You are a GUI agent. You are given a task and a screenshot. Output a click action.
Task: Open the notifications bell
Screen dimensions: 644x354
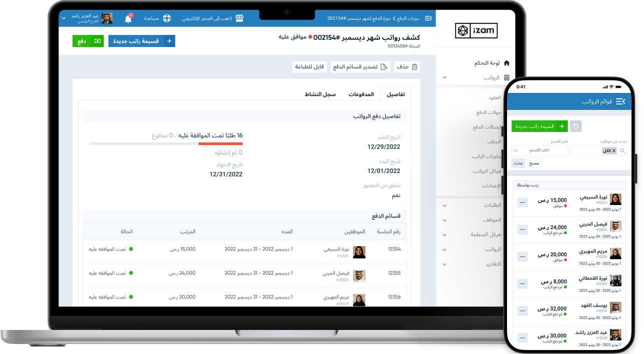[128, 19]
